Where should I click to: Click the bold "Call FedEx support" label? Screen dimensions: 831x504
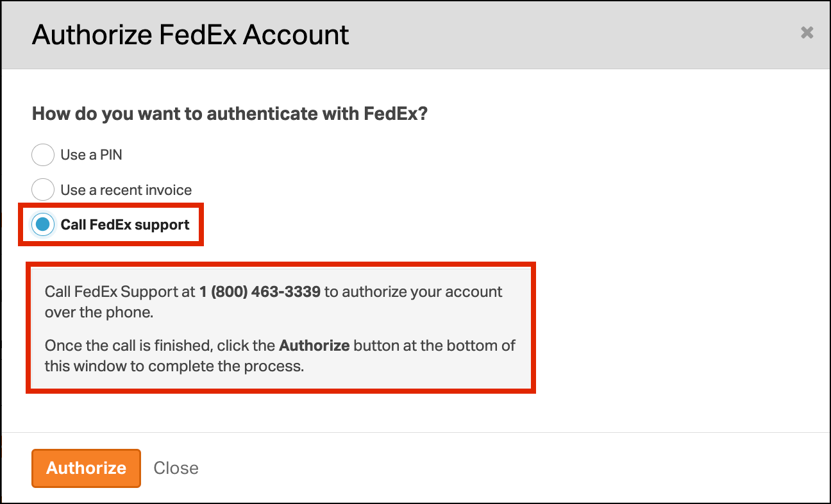click(x=125, y=224)
